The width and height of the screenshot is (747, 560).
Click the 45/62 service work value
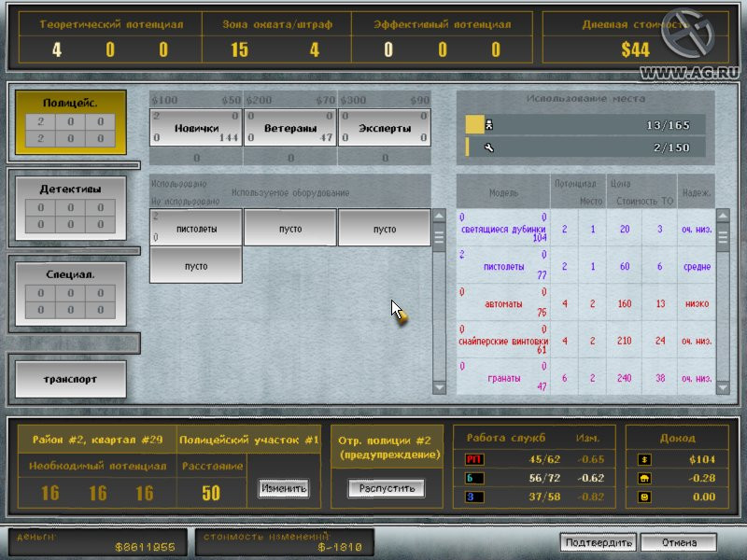pyautogui.click(x=544, y=459)
